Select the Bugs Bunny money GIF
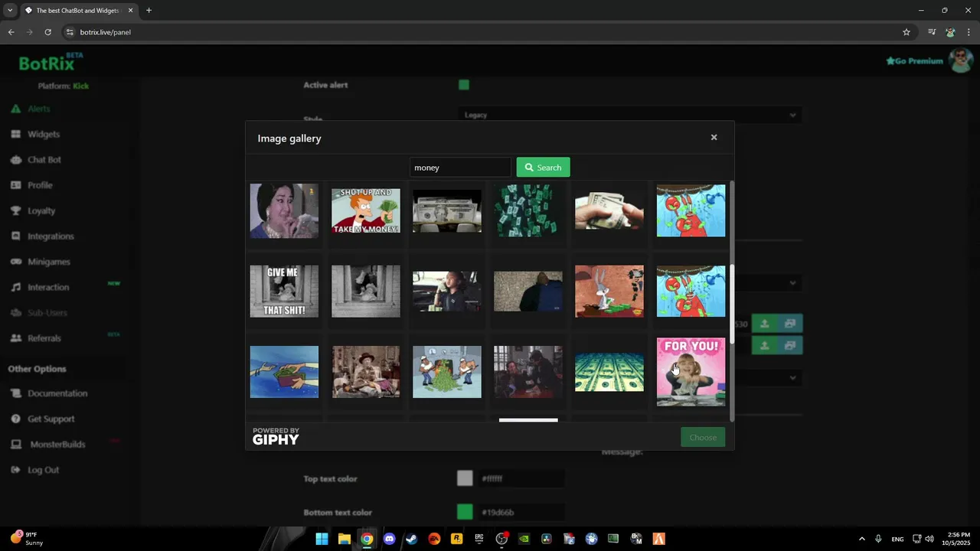Image resolution: width=980 pixels, height=551 pixels. pyautogui.click(x=609, y=291)
